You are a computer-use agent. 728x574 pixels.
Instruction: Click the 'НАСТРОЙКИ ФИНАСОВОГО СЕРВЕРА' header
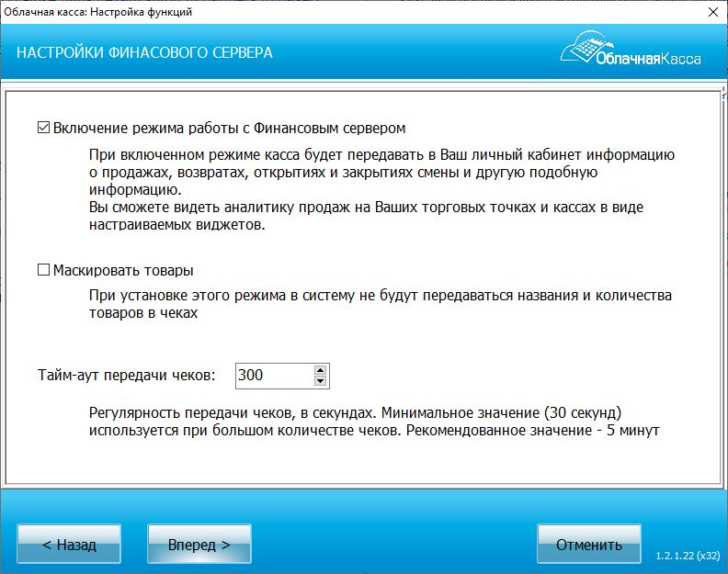click(x=144, y=52)
